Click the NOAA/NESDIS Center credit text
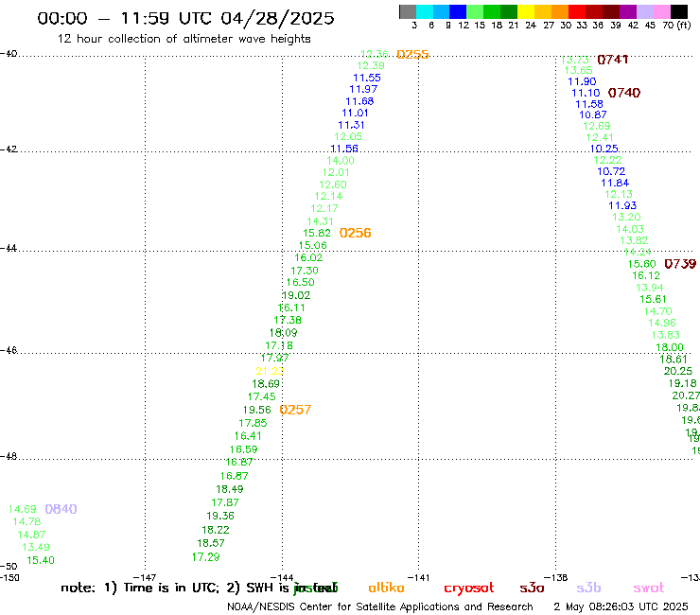Image resolution: width=700 pixels, height=615 pixels. [x=380, y=606]
